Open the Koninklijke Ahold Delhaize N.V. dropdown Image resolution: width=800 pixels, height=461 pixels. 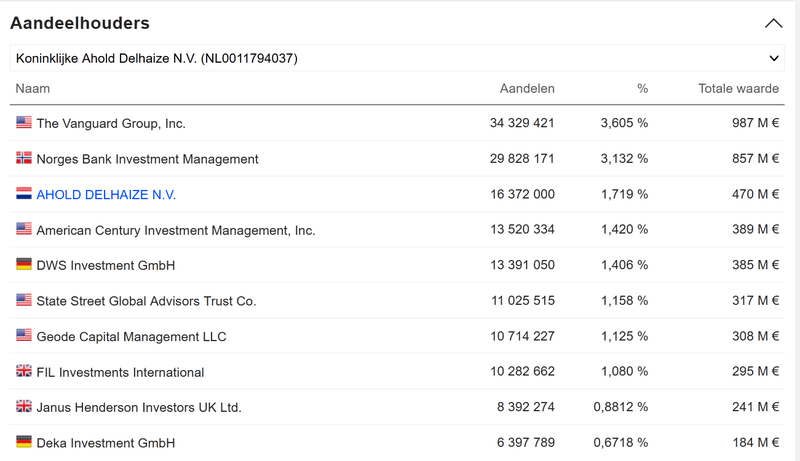[398, 59]
